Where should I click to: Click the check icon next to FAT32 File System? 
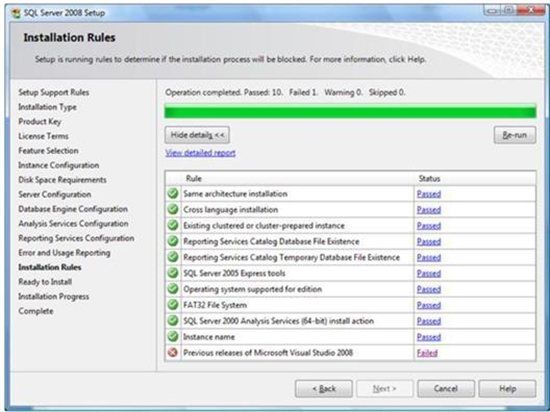[173, 305]
